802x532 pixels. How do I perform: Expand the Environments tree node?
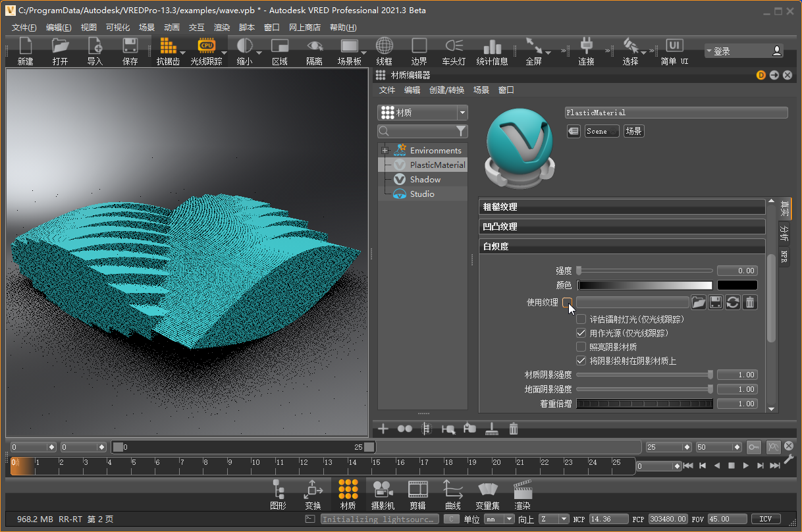click(385, 151)
